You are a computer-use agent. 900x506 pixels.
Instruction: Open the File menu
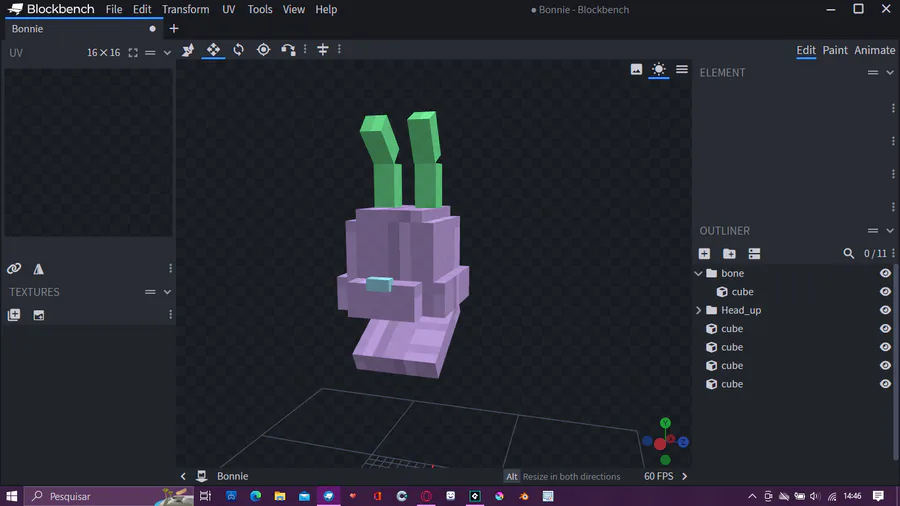[114, 10]
